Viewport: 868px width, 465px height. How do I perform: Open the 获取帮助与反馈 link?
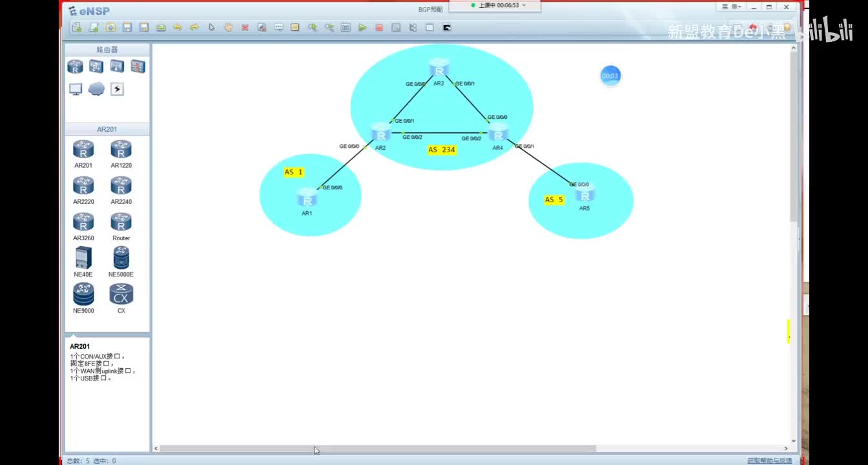(x=770, y=460)
